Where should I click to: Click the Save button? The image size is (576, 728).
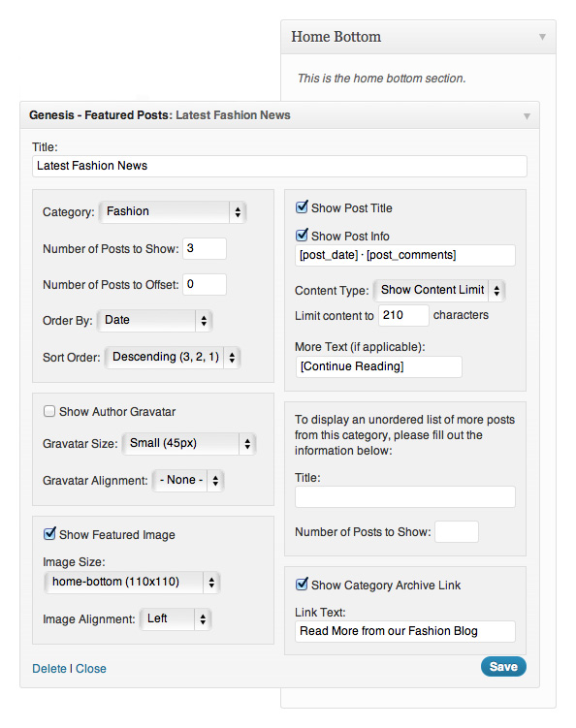(503, 667)
